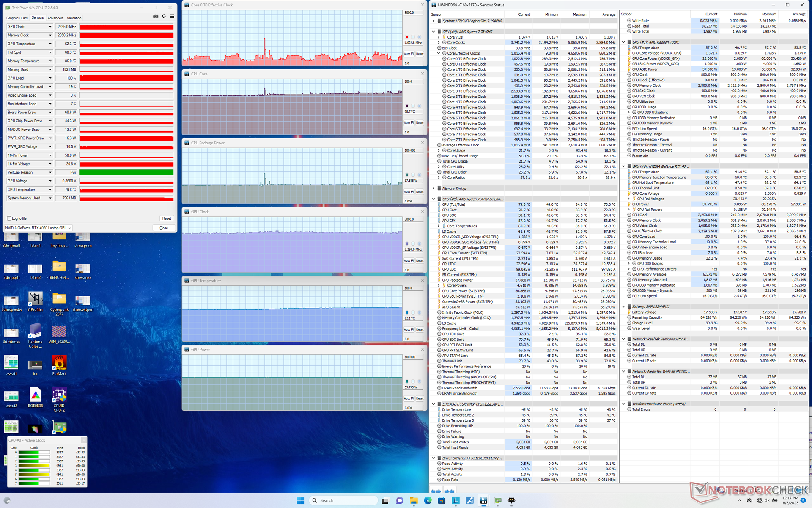
Task: Open the NVIDIA GeForce RTX 4060 GPU selector
Action: (x=38, y=228)
